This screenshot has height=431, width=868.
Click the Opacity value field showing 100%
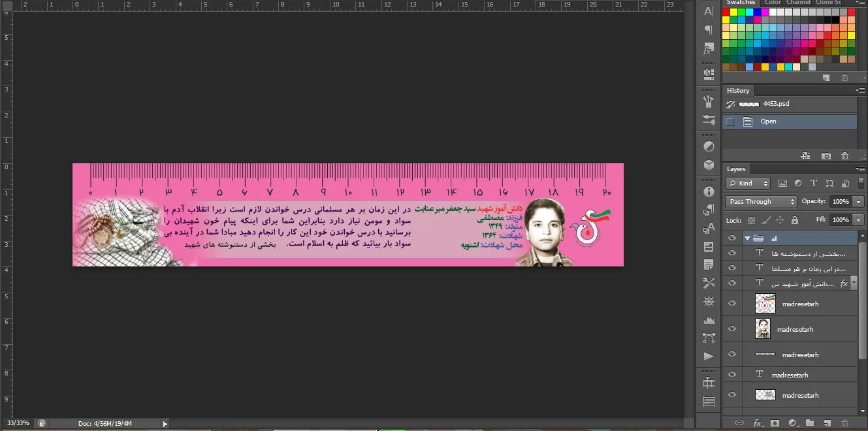(841, 202)
